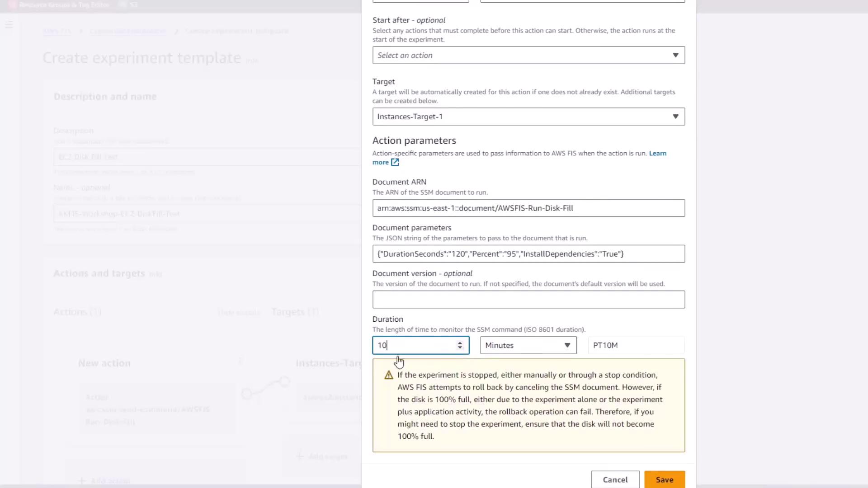Screen dimensions: 868x488
Task: Click the warning triangle icon in alert
Action: (x=388, y=375)
